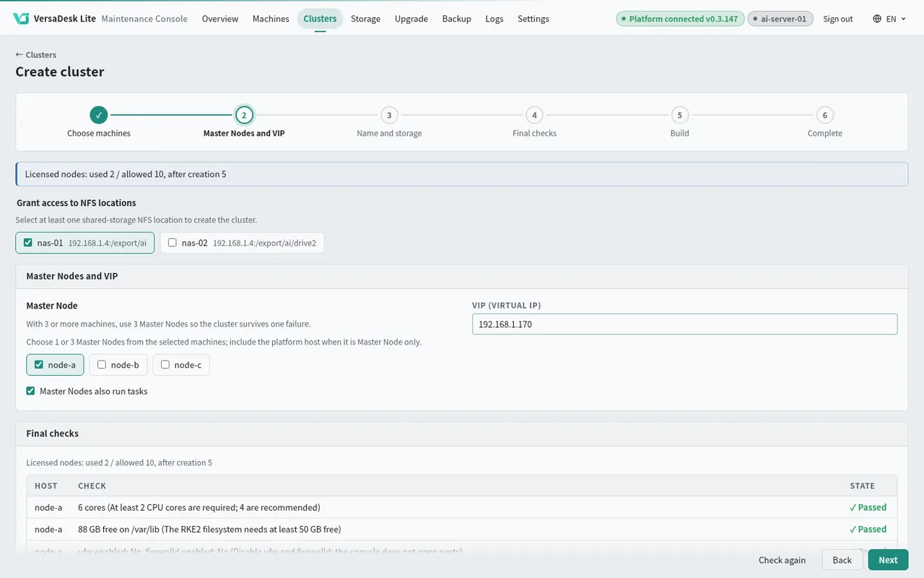Click the Licensed nodes info banner text
The image size is (924, 578).
click(126, 174)
